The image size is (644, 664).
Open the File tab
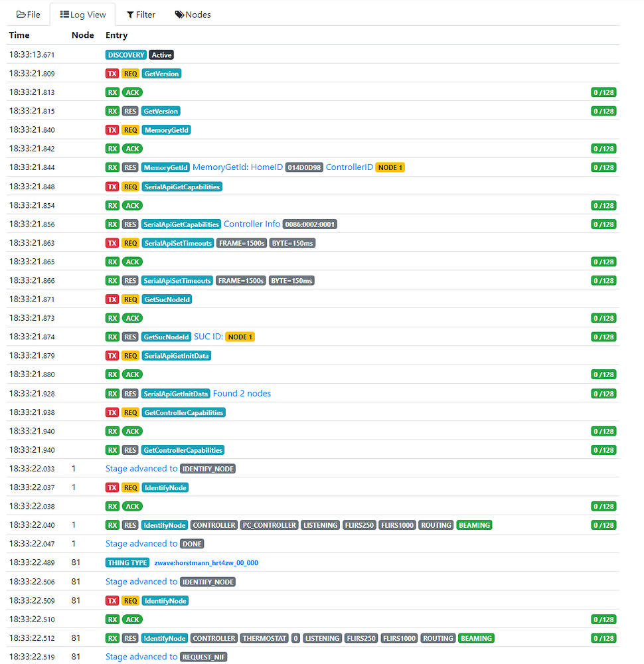[28, 14]
